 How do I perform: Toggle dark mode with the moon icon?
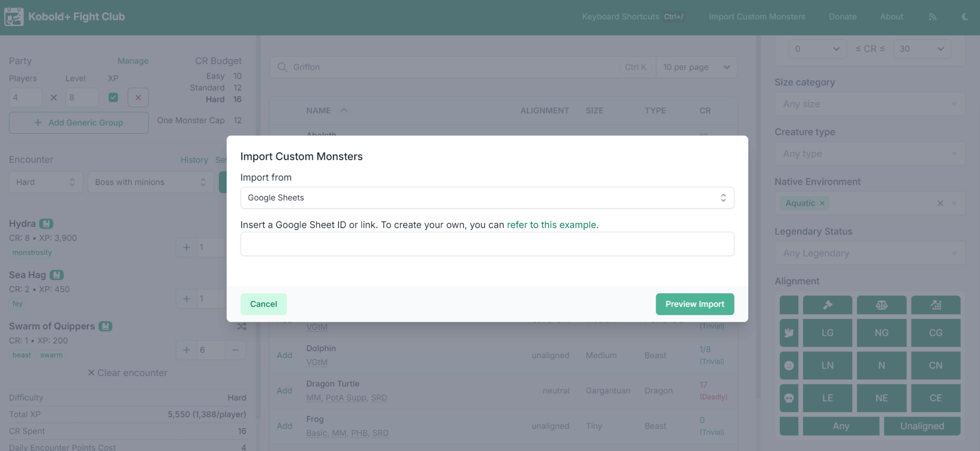[965, 17]
